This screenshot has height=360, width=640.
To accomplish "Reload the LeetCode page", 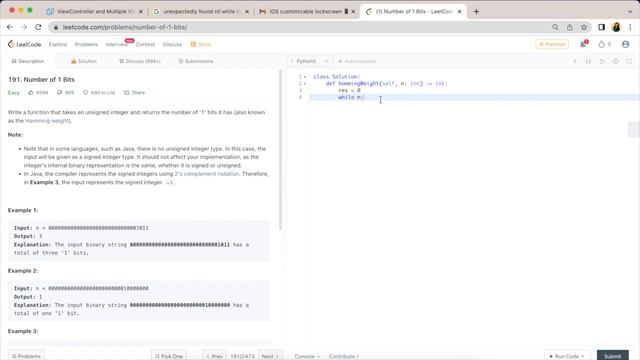I will [38, 27].
